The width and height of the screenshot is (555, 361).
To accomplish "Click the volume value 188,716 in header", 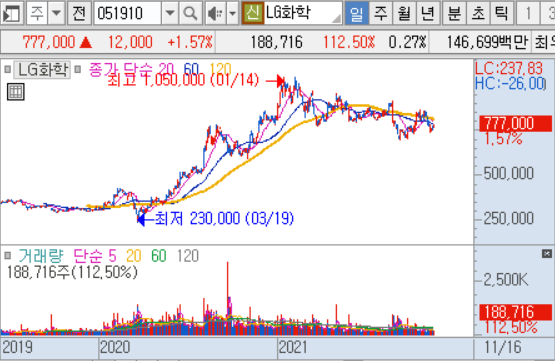I will 276,42.
